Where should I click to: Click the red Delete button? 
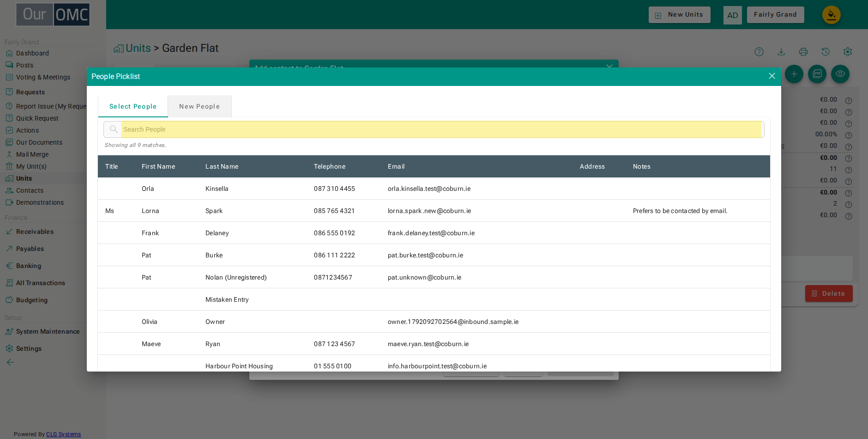pos(829,293)
